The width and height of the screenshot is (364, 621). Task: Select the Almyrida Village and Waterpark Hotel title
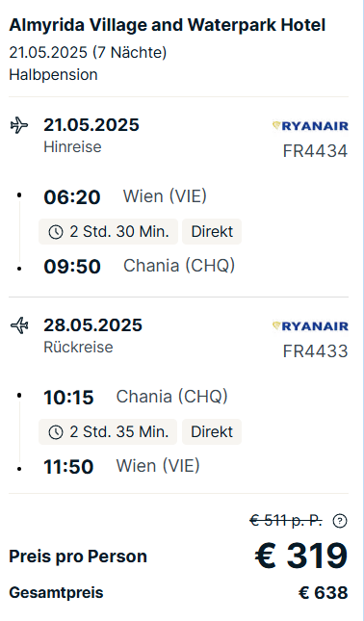pyautogui.click(x=168, y=25)
